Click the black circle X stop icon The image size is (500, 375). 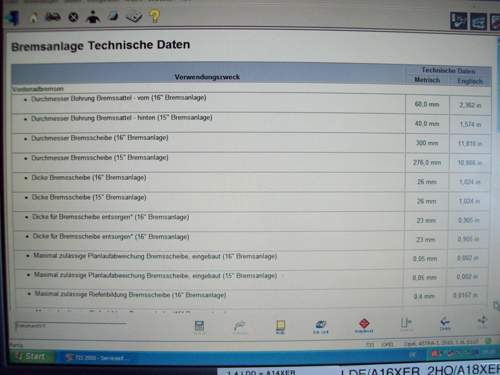click(x=73, y=17)
